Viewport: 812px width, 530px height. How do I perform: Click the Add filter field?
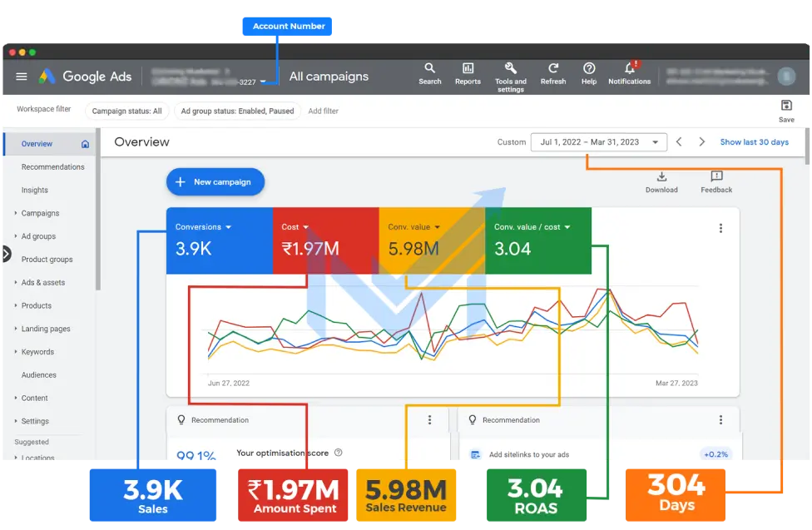(324, 111)
